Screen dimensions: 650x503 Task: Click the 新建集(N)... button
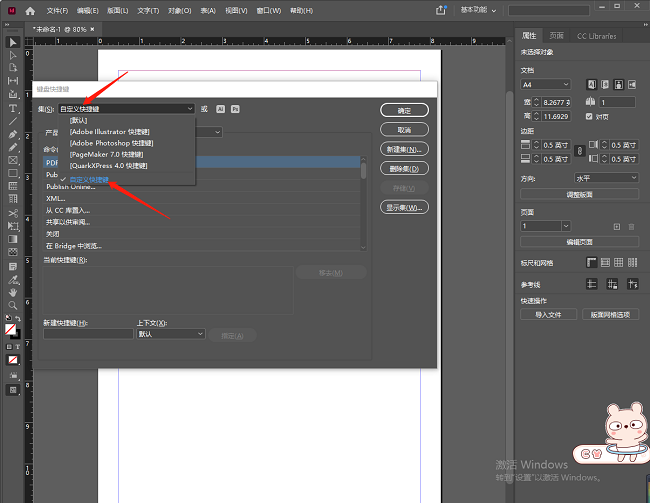pyautogui.click(x=405, y=149)
